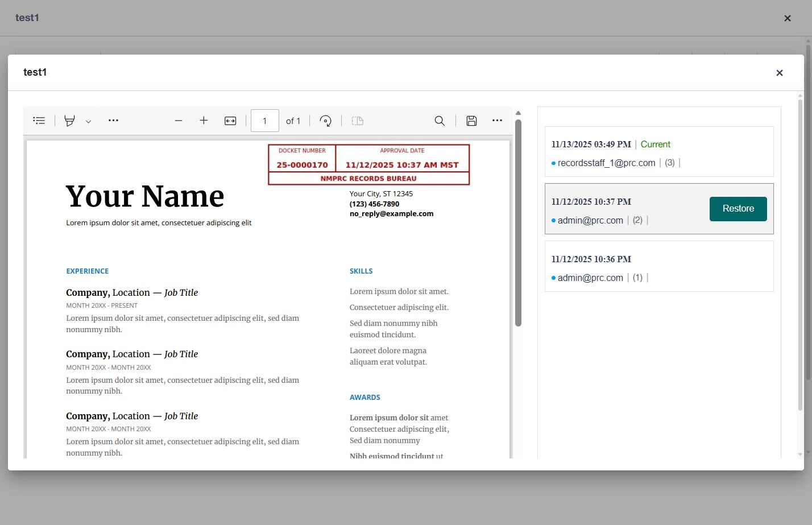812x525 pixels.
Task: Click the Your City, ST 12345 address
Action: coord(381,194)
